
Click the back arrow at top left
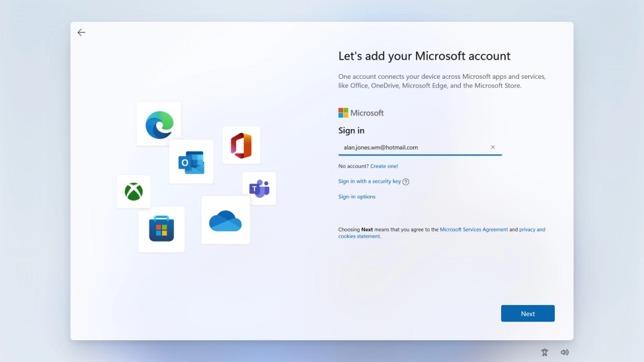(x=81, y=32)
